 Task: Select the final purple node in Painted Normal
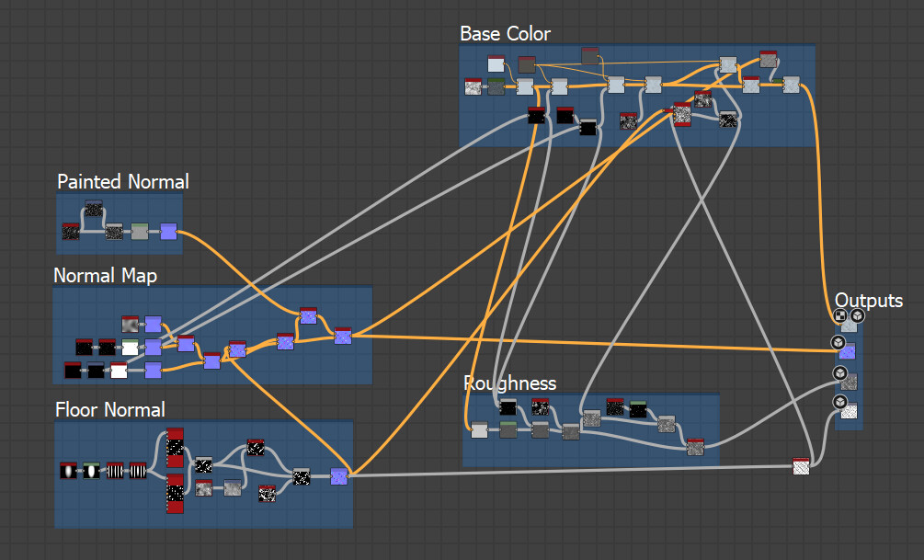click(168, 231)
